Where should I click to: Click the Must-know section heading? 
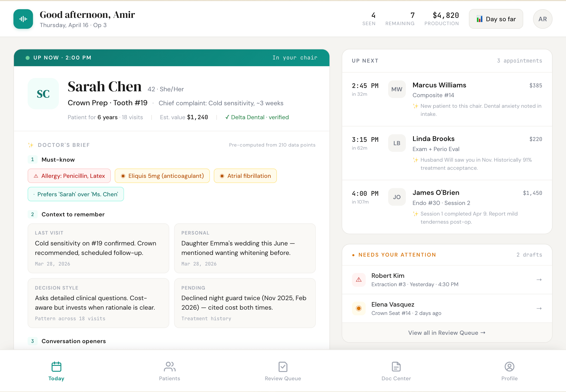(x=58, y=160)
